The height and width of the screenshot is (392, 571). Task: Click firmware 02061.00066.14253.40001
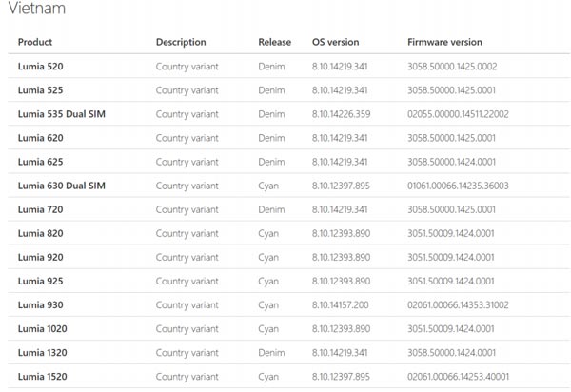point(458,377)
